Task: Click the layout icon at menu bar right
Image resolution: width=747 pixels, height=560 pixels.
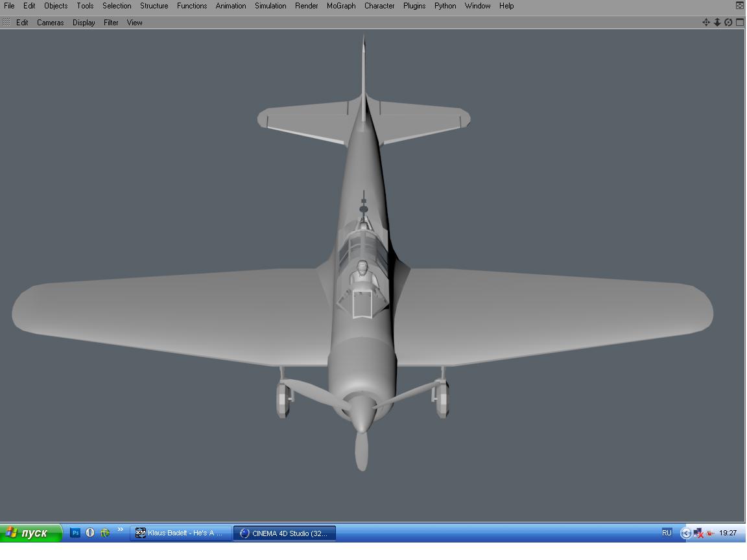Action: tap(740, 6)
